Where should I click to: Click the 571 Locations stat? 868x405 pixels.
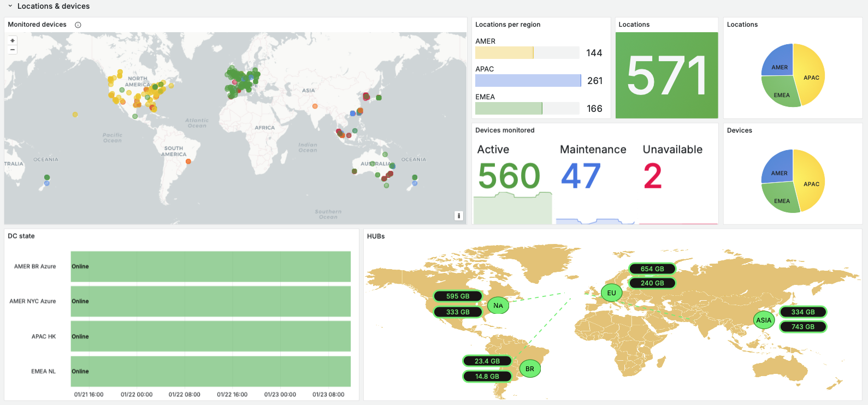666,75
